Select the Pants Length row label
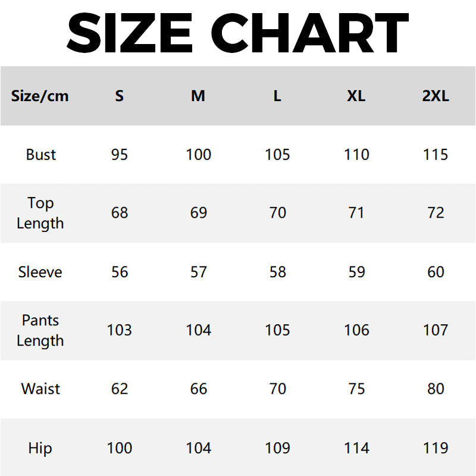The width and height of the screenshot is (476, 476). coord(40,330)
